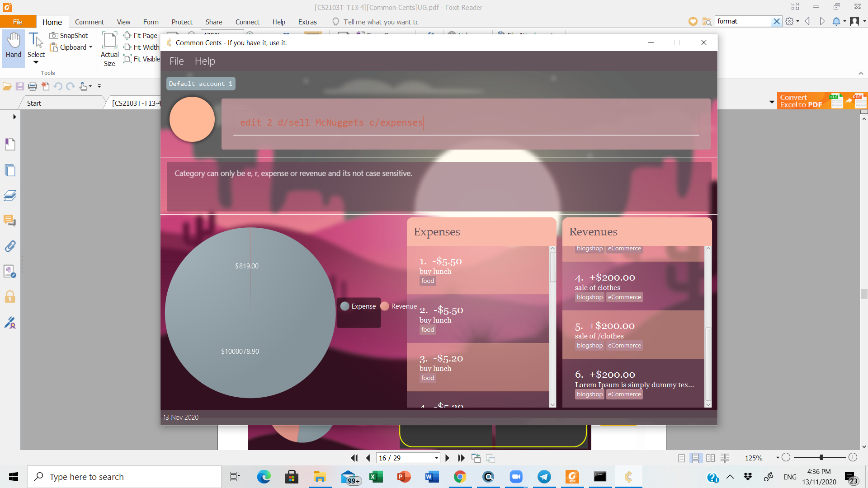Screen dimensions: 868x488
Task: Click the Print icon in quick toolbar
Action: coord(33,86)
